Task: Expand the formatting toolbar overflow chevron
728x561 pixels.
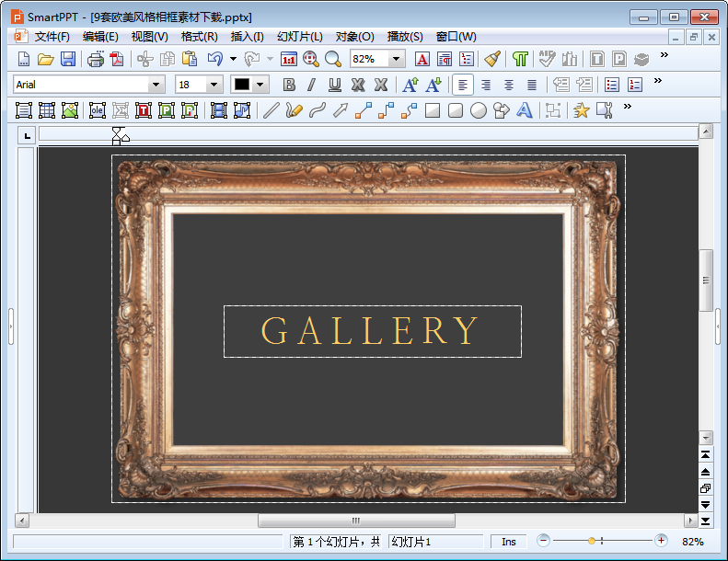Action: [657, 80]
